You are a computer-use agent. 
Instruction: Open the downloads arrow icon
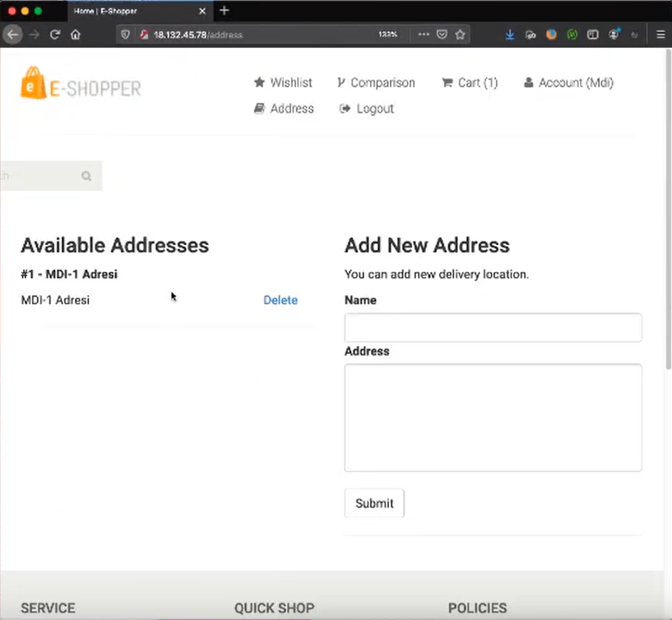coord(510,35)
